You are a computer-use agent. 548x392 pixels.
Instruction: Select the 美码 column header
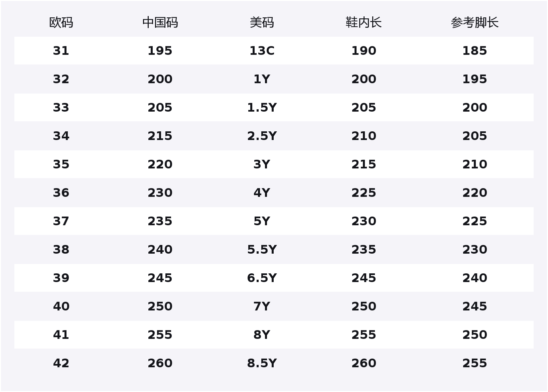(x=262, y=23)
